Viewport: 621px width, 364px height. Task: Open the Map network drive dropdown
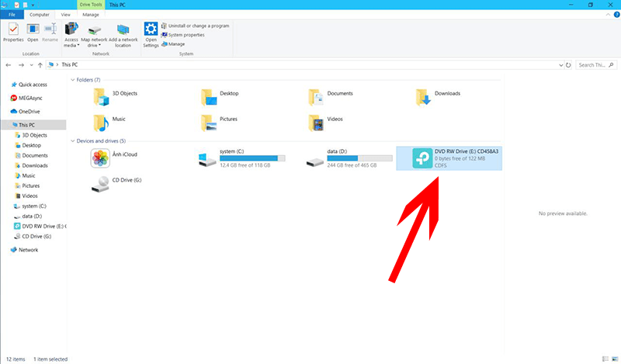tap(94, 35)
